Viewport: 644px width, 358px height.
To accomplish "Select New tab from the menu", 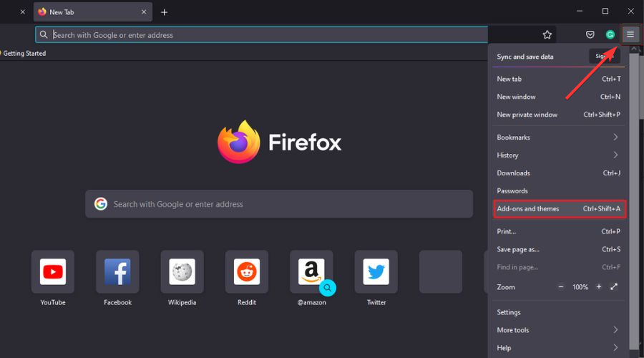I will pyautogui.click(x=559, y=79).
